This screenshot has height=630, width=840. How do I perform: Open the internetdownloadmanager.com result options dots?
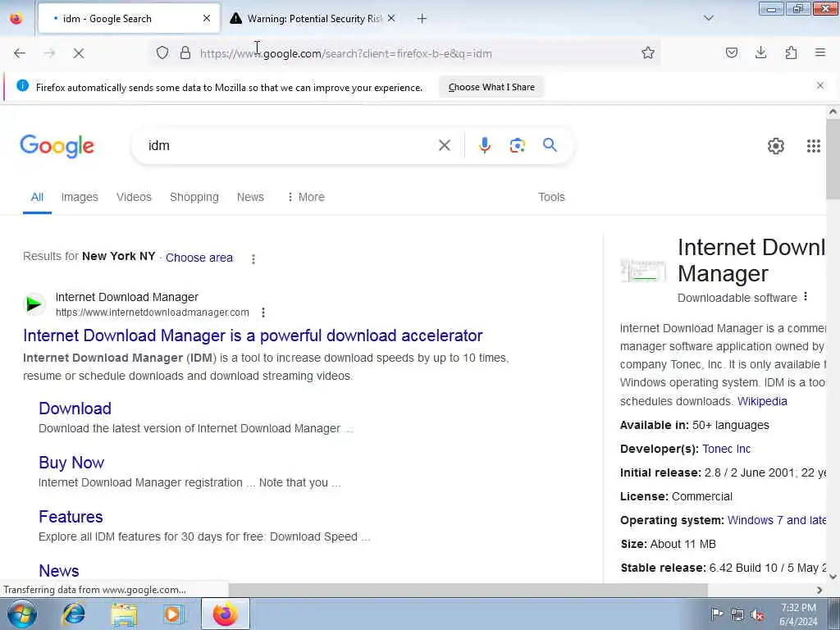click(x=263, y=313)
